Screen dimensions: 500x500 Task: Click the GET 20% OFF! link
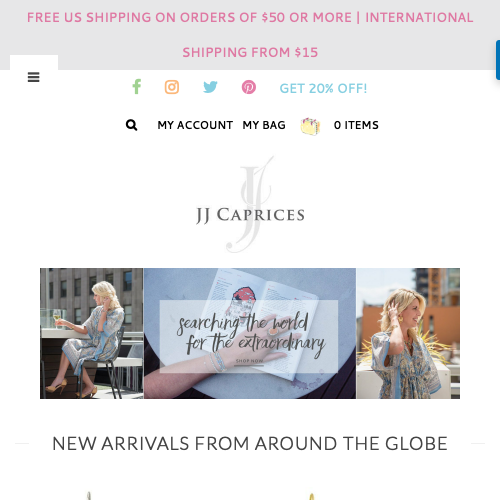pos(323,88)
